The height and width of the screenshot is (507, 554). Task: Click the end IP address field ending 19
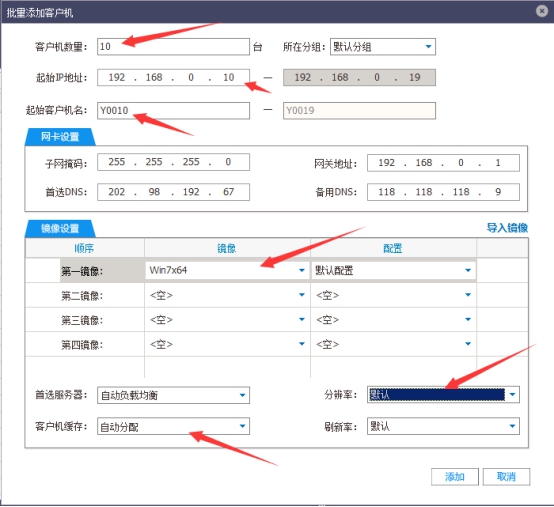pyautogui.click(x=359, y=77)
